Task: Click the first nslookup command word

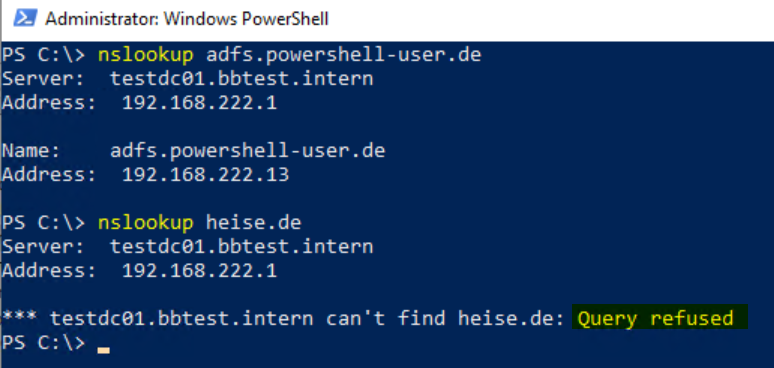Action: (146, 55)
